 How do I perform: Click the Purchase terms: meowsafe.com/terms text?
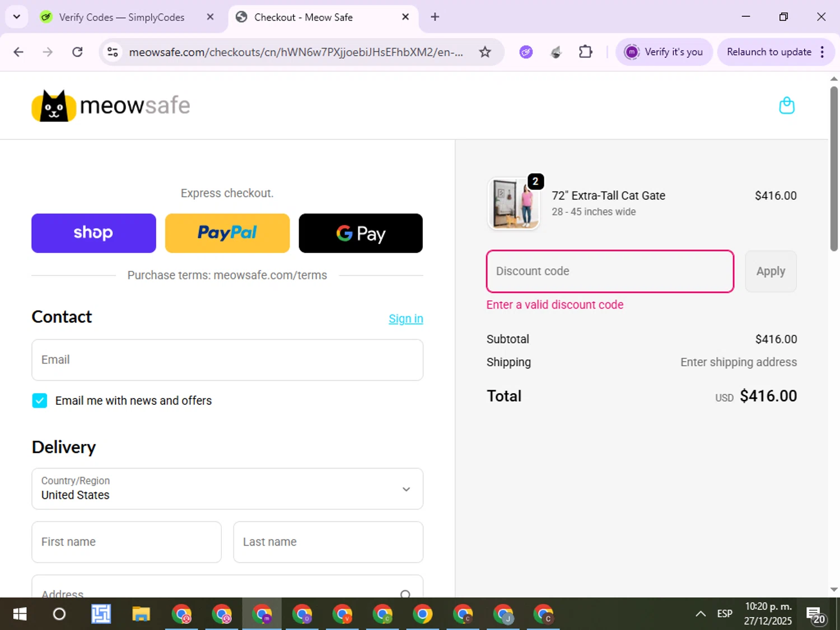(227, 275)
